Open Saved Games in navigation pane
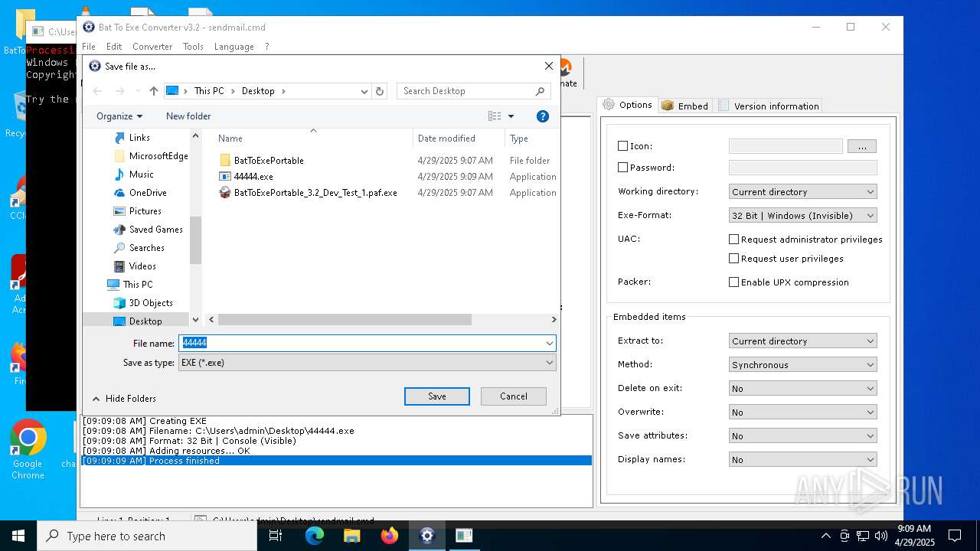 pos(155,230)
